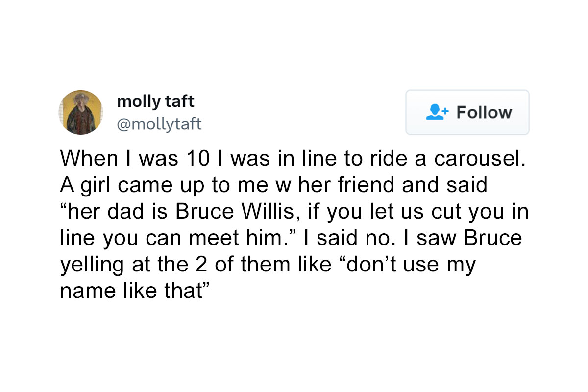This screenshot has width=588, height=392.
Task: Tap the @mollytaft username text
Action: click(159, 124)
